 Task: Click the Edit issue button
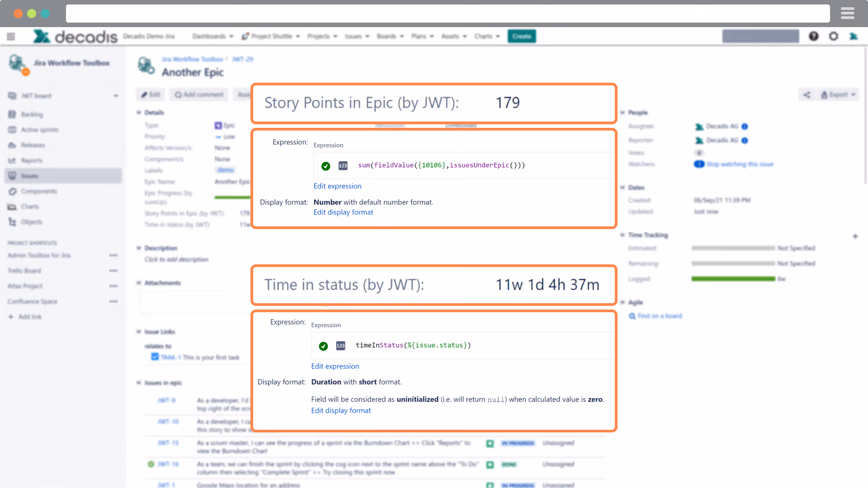151,94
